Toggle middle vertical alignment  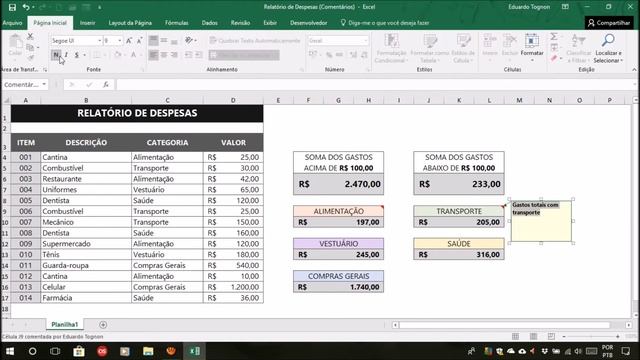164,40
